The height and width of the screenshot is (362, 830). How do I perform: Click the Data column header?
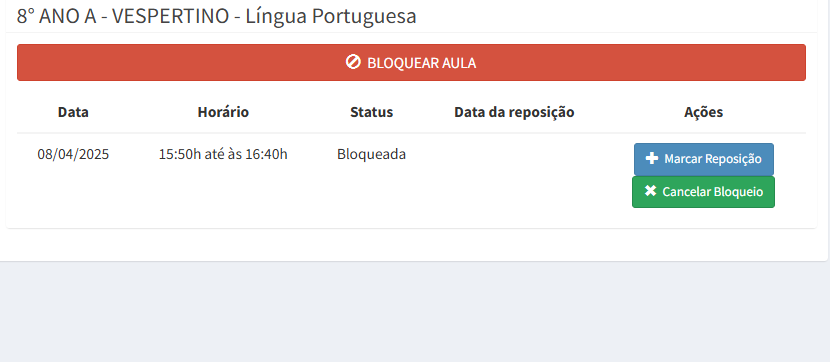click(x=73, y=112)
